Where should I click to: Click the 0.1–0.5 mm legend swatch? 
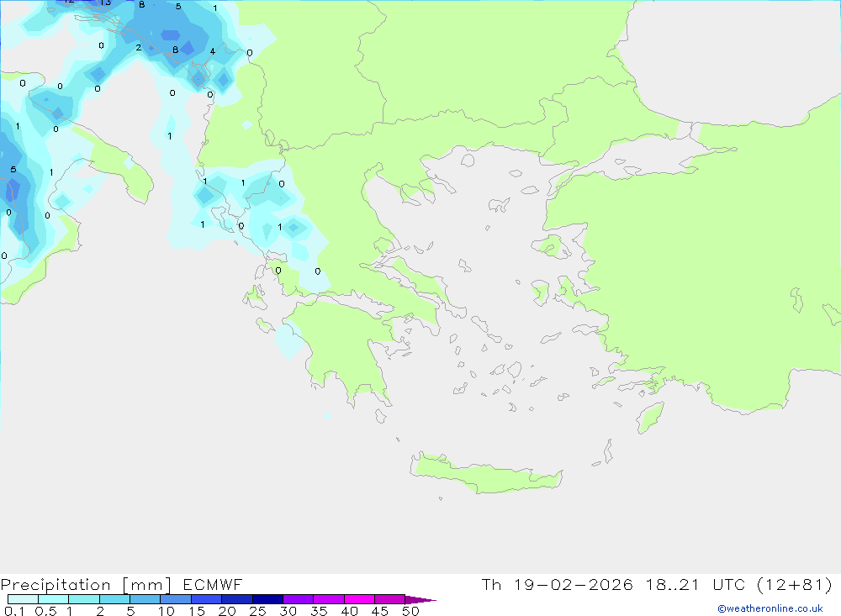coord(23,599)
